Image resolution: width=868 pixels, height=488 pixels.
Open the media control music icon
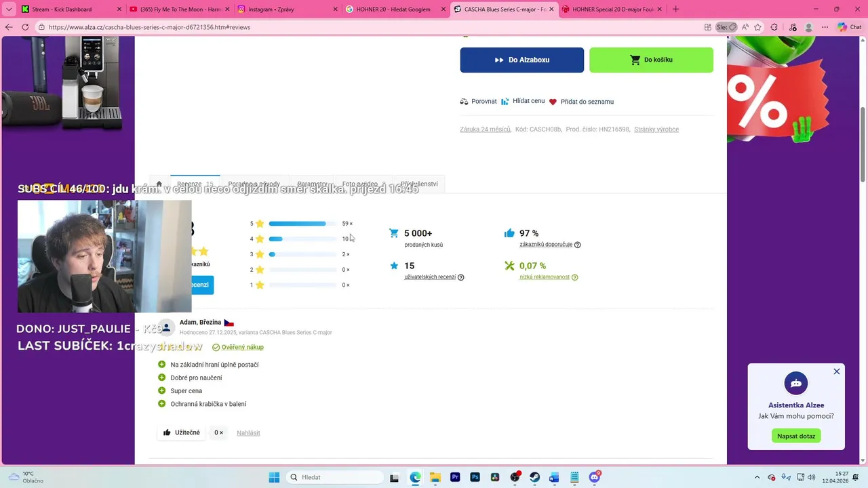[791, 27]
